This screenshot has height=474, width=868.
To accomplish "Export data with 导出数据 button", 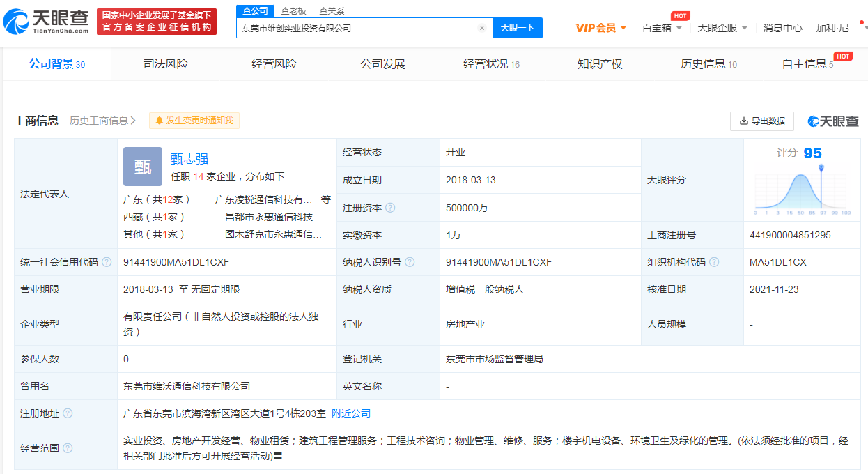I will tap(761, 121).
